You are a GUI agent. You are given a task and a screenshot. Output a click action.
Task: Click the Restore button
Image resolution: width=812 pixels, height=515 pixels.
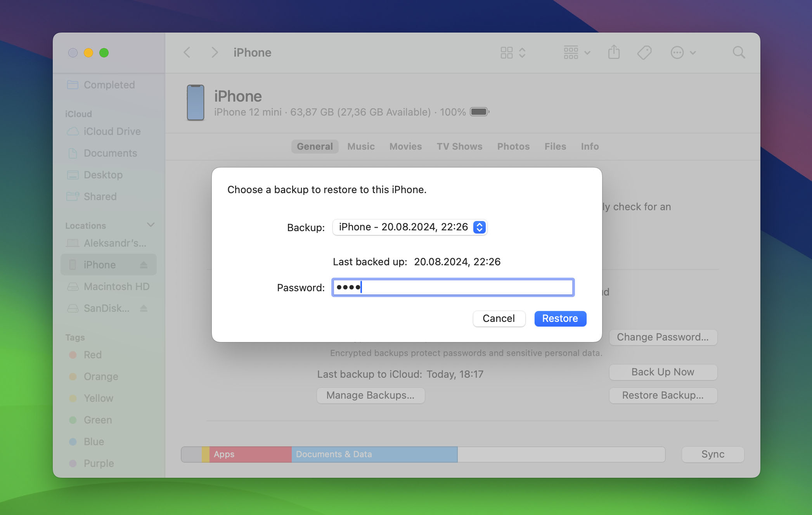[560, 318]
